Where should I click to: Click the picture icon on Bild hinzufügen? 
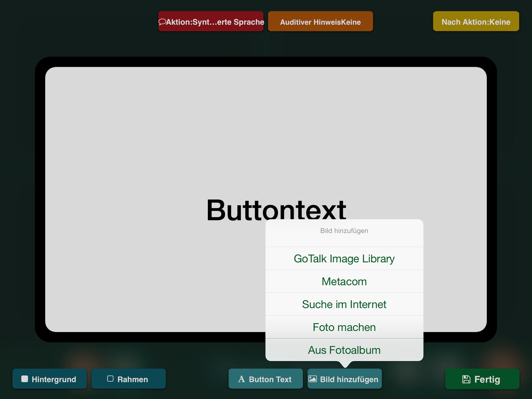coord(313,379)
